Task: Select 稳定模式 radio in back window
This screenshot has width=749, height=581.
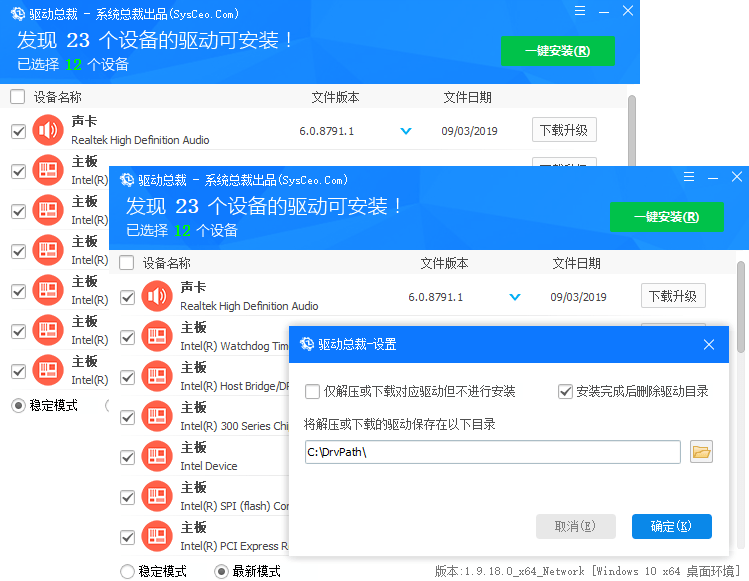Action: (x=18, y=406)
